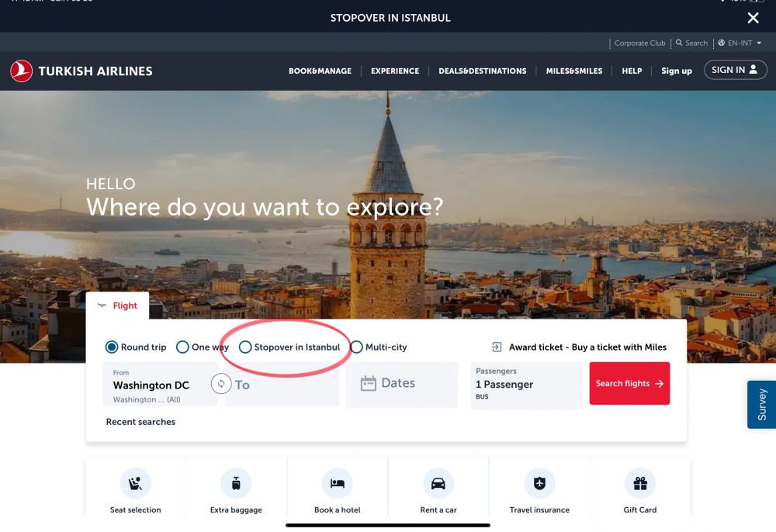Click the Gift Card icon
The height and width of the screenshot is (532, 776).
(640, 484)
